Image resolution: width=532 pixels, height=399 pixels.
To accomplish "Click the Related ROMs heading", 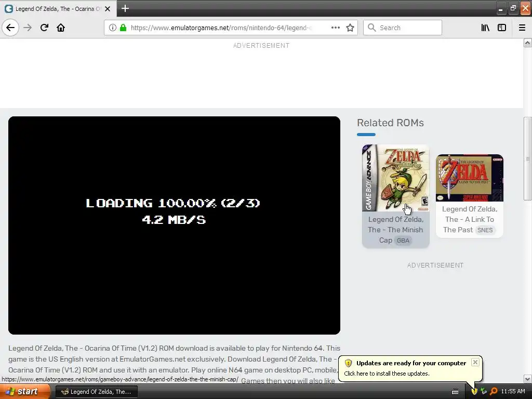I will 390,123.
